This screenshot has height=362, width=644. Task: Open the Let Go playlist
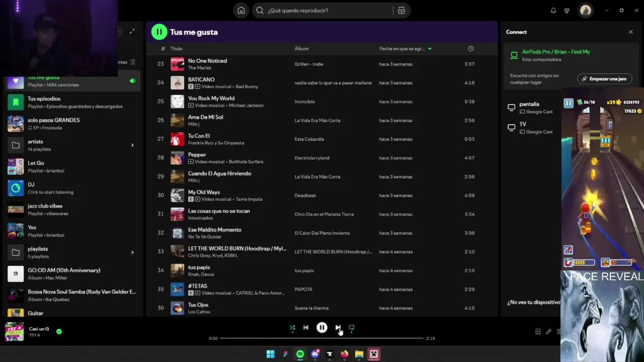(73, 166)
